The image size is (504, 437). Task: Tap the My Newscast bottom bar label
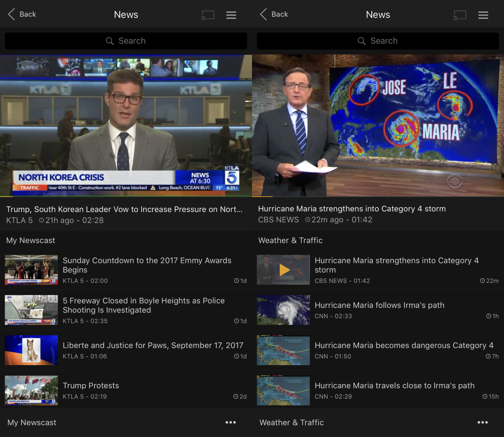click(32, 423)
